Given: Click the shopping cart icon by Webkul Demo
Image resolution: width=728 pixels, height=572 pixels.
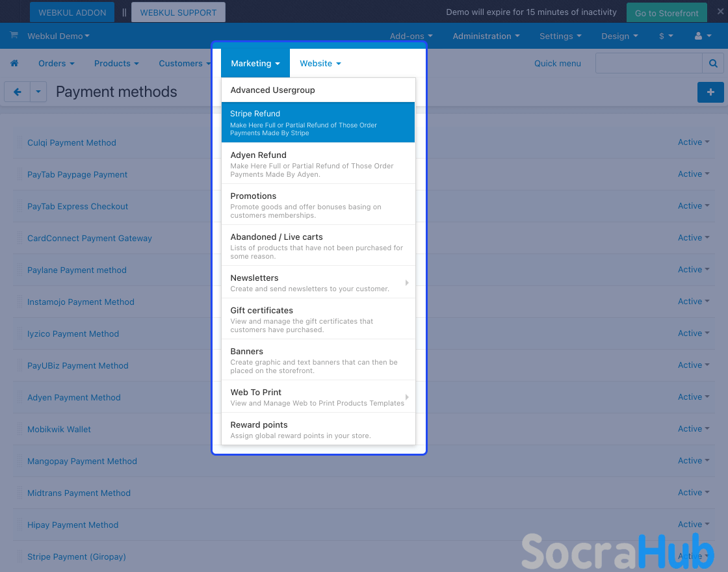Looking at the screenshot, I should pyautogui.click(x=14, y=35).
